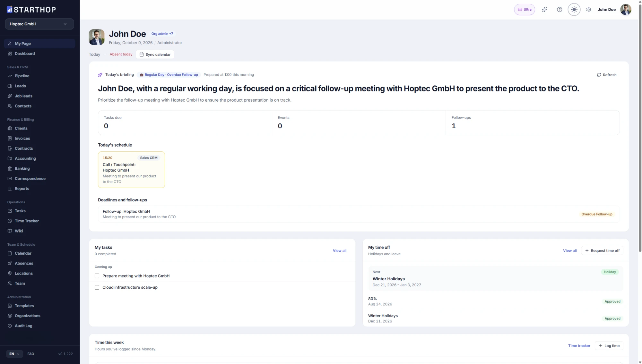Click the Sync calendar button
Screen dimensions: 642x364
[x=155, y=55]
